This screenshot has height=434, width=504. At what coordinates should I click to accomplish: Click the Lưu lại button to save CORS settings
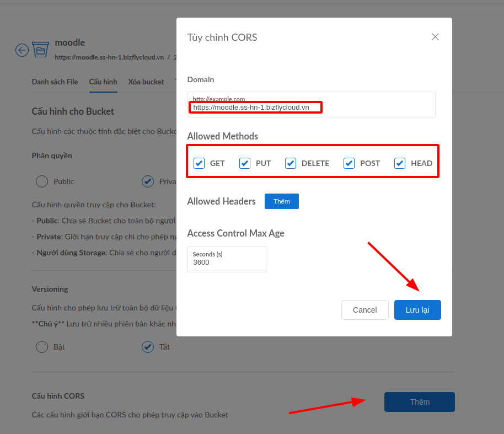417,309
